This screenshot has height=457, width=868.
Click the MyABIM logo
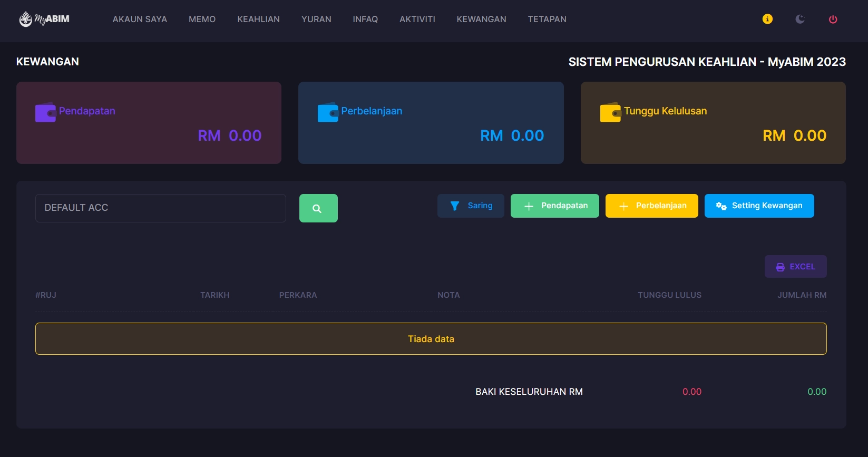[x=44, y=20]
